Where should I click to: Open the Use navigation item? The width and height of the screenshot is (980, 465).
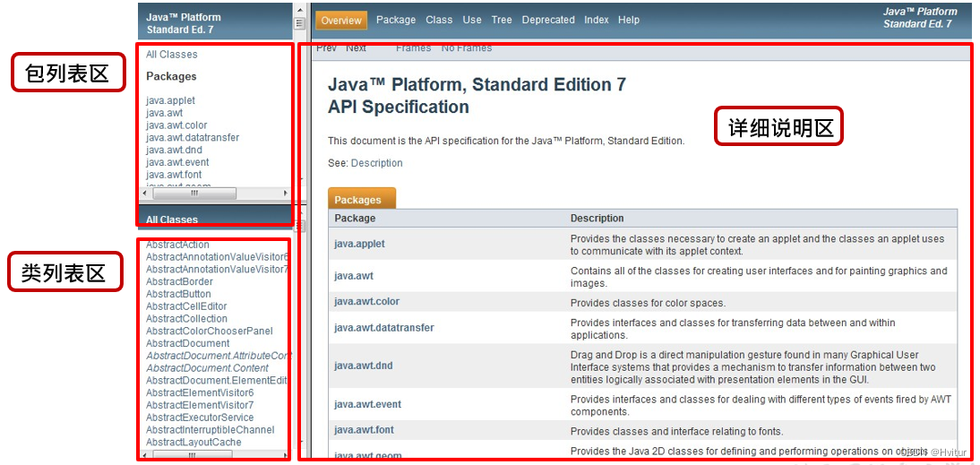click(472, 20)
